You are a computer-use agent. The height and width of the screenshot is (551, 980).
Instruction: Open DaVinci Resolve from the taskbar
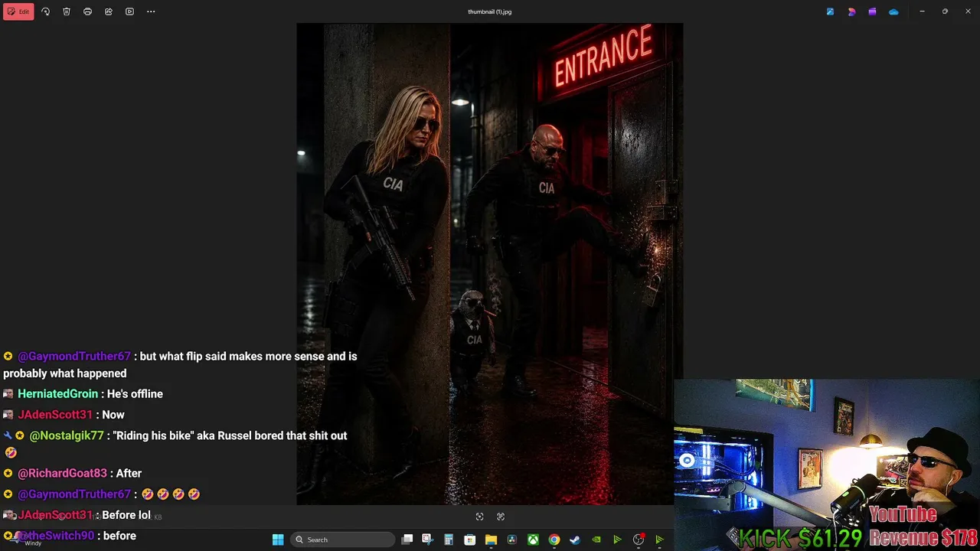(511, 540)
